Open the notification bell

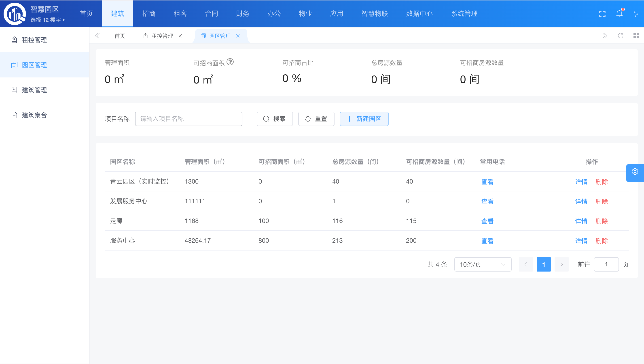(x=619, y=13)
